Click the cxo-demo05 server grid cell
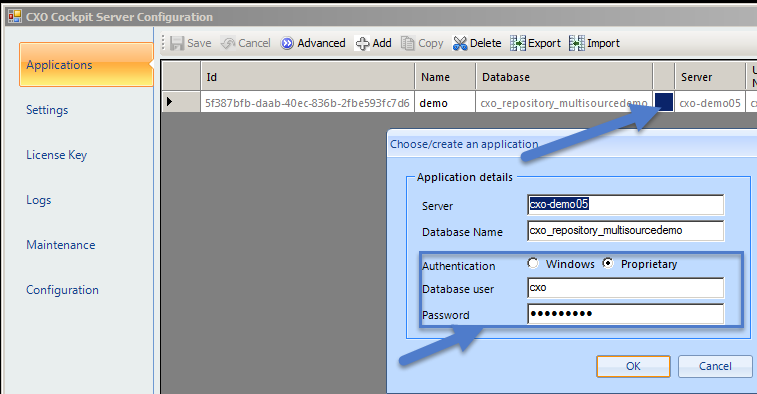This screenshot has width=757, height=394. tap(710, 102)
